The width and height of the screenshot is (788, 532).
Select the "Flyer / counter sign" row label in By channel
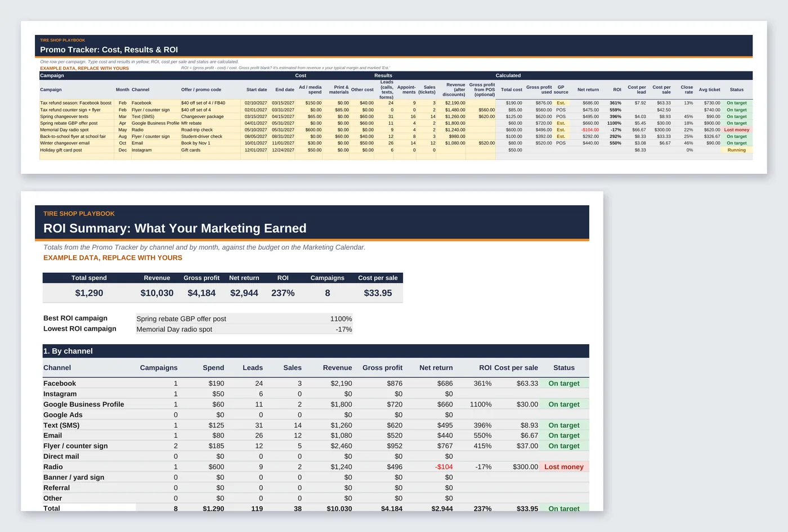tap(75, 446)
